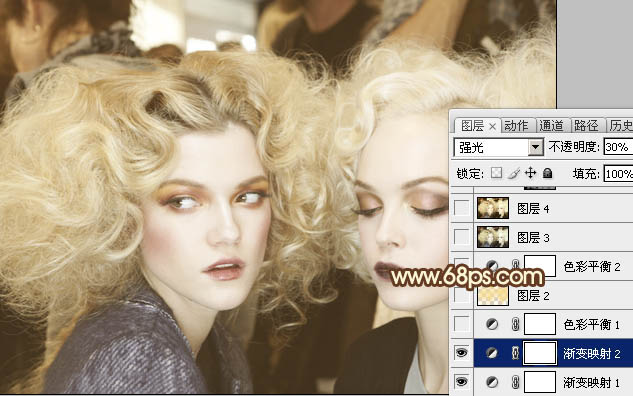This screenshot has width=633, height=396.
Task: Select layer name 图层 3
Action: tap(533, 238)
